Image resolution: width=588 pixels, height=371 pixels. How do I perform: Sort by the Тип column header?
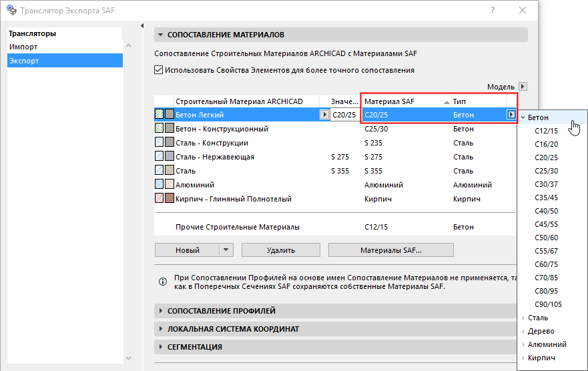(x=479, y=101)
